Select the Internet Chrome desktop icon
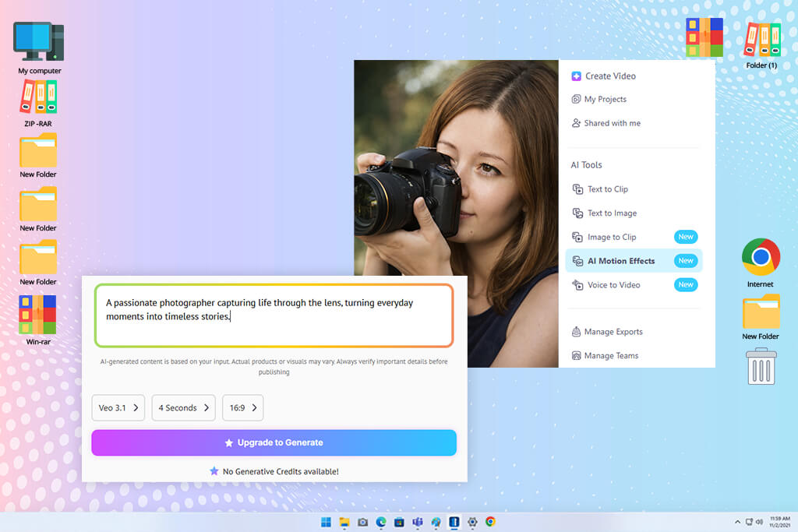This screenshot has width=798, height=532. click(x=761, y=263)
